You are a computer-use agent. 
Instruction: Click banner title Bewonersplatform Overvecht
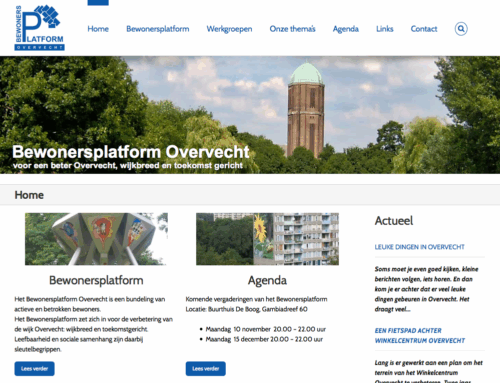tap(131, 152)
